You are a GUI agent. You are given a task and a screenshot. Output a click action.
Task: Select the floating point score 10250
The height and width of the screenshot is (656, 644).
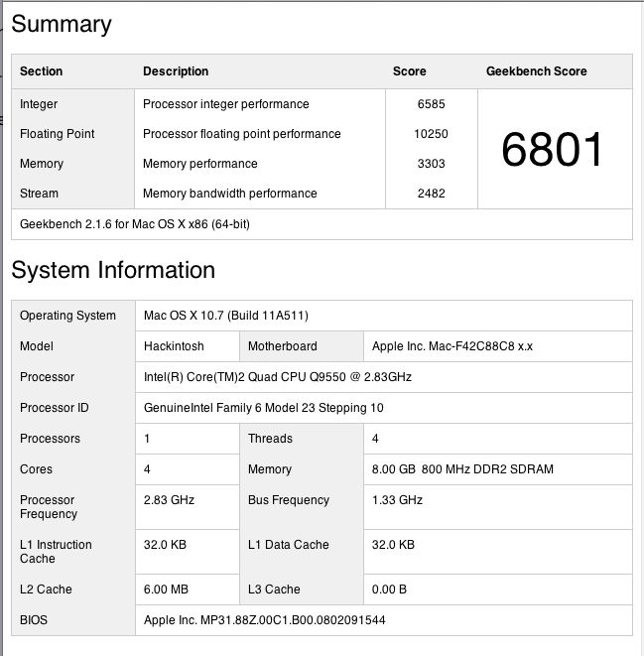431,134
